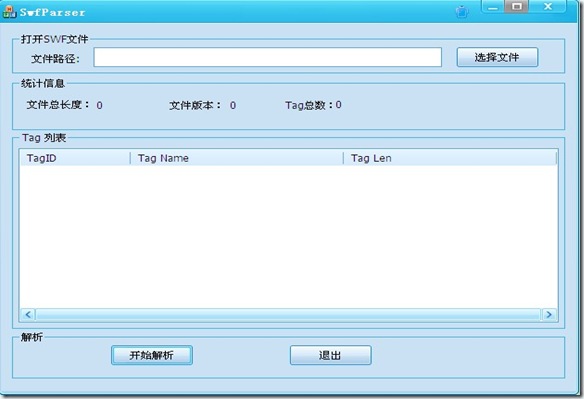Maximize the SwfParser window
This screenshot has height=399, width=584.
coord(517,7)
